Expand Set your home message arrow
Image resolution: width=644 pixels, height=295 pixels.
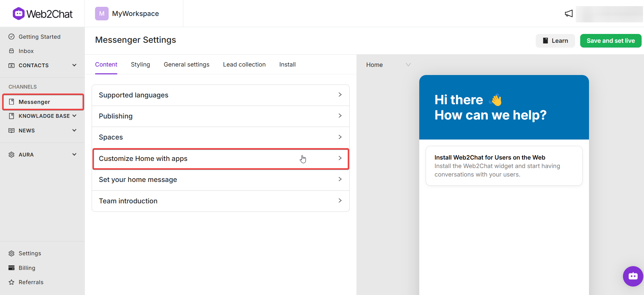click(x=340, y=179)
